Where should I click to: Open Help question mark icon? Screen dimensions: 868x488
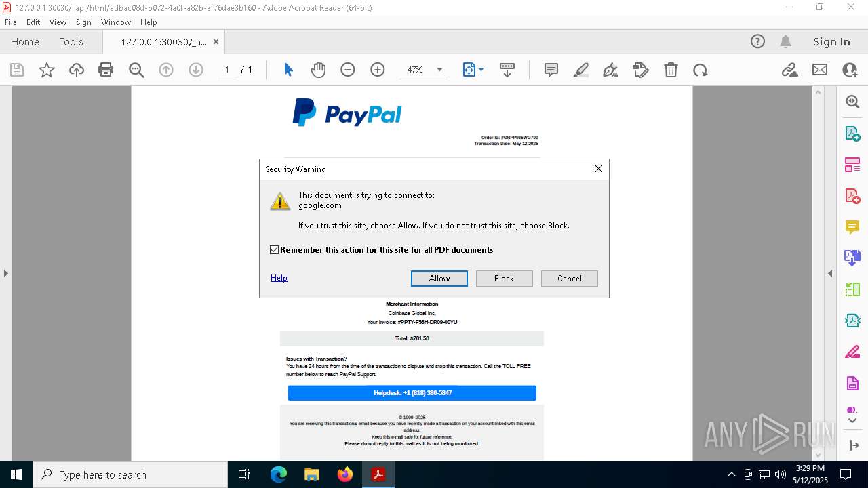click(x=757, y=41)
